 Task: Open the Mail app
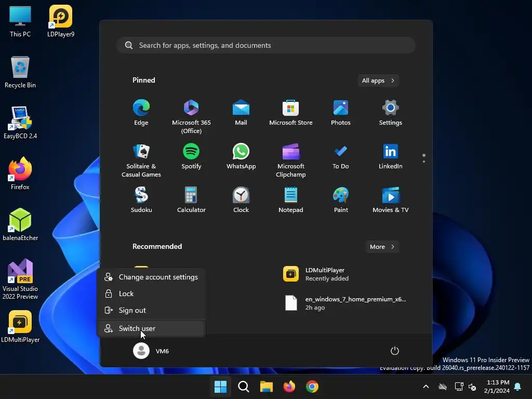[241, 113]
